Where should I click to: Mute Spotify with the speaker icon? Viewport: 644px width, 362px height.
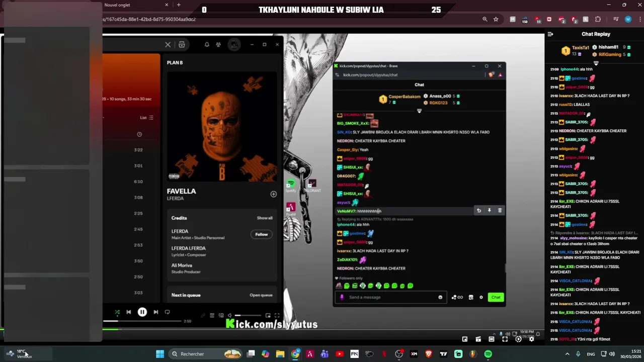[x=230, y=316]
